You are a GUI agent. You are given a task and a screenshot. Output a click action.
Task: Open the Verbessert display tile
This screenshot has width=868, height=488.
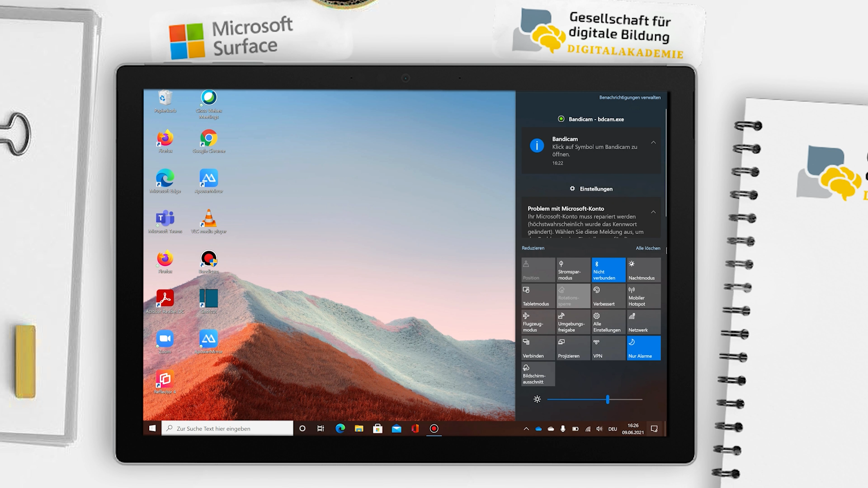pos(609,296)
